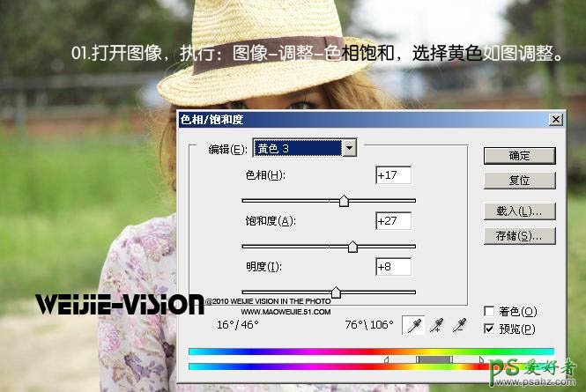
Task: Click the gray range bar between color strips
Action: click(x=434, y=359)
